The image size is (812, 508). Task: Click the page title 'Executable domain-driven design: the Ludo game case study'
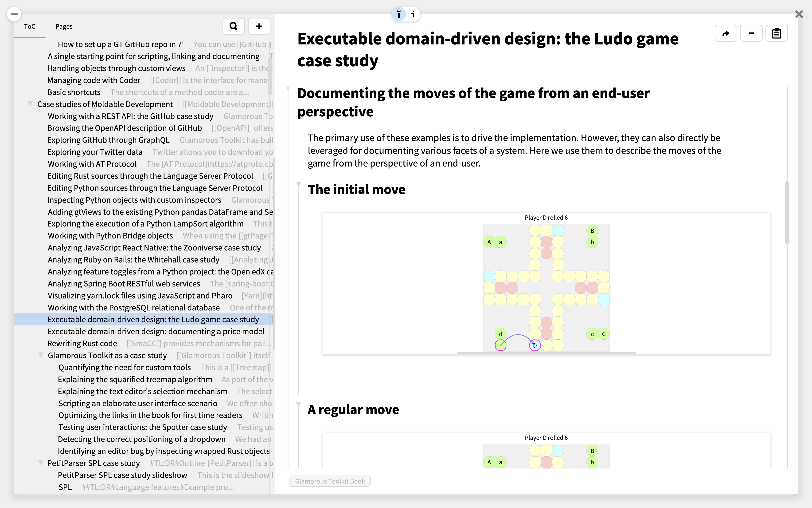point(488,50)
